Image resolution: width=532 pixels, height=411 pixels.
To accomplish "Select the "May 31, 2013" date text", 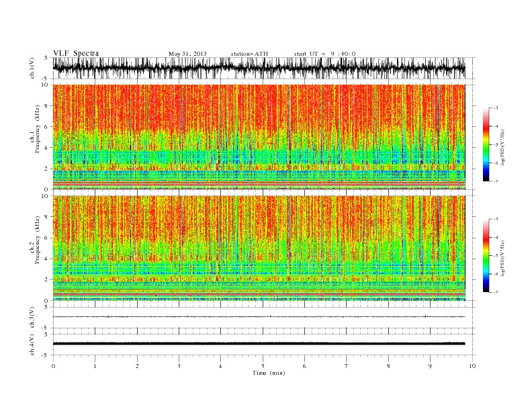I will pos(187,54).
